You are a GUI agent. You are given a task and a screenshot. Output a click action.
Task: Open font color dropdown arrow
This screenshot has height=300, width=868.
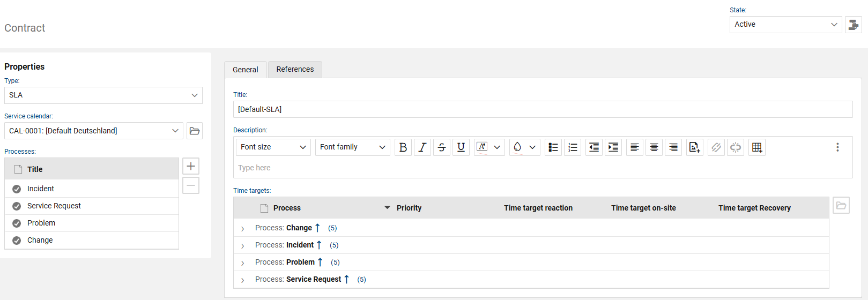[497, 147]
